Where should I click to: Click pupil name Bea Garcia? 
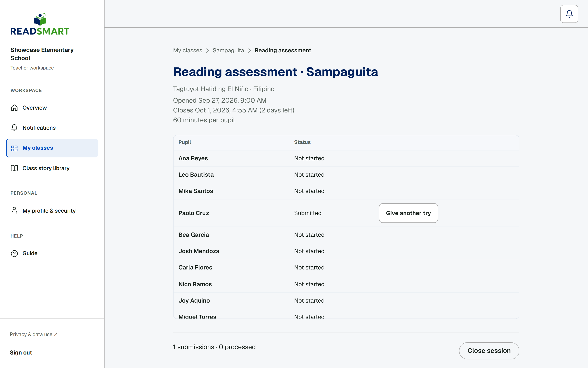pos(194,235)
